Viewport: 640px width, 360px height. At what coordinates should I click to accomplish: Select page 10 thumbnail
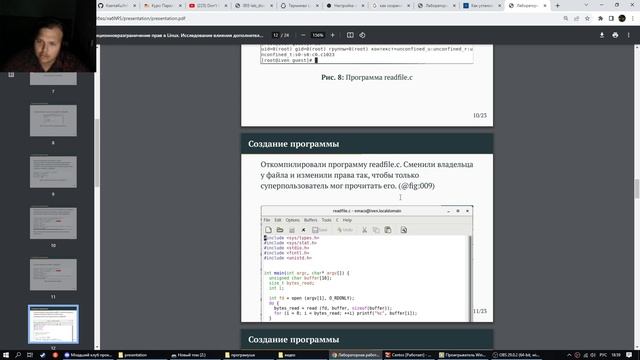(53, 223)
